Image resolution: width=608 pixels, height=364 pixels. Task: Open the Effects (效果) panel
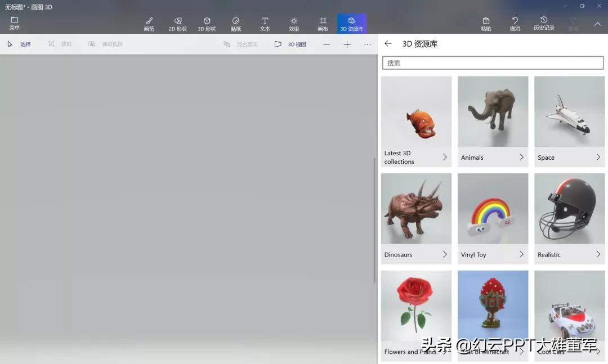pyautogui.click(x=294, y=23)
